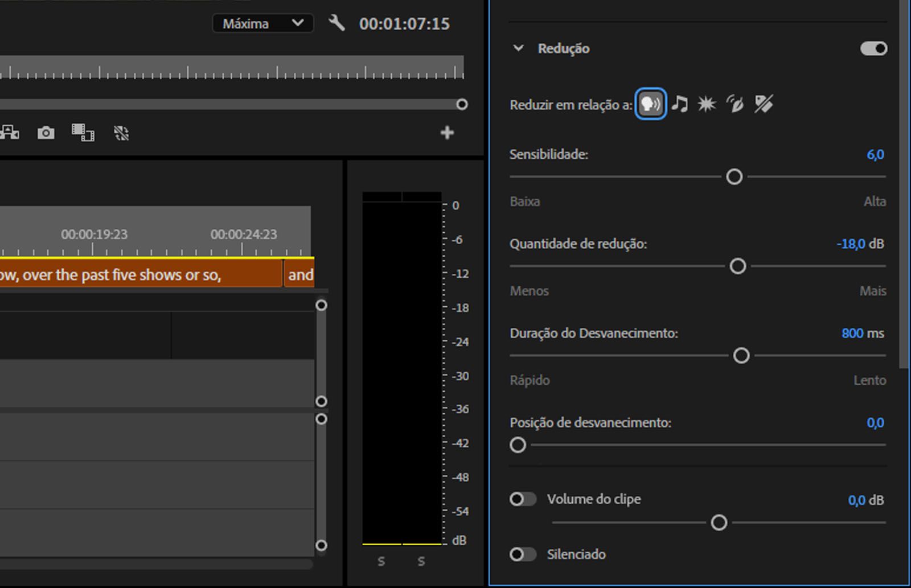Image resolution: width=911 pixels, height=588 pixels.
Task: Click the bottom handle of the audio tracks zoom bar
Action: [321, 545]
